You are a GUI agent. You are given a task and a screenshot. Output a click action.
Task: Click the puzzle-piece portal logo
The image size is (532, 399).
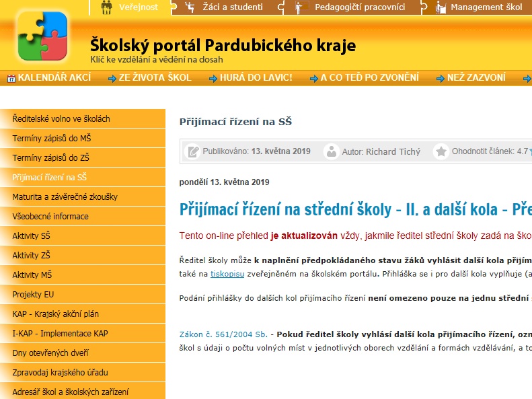(x=42, y=36)
